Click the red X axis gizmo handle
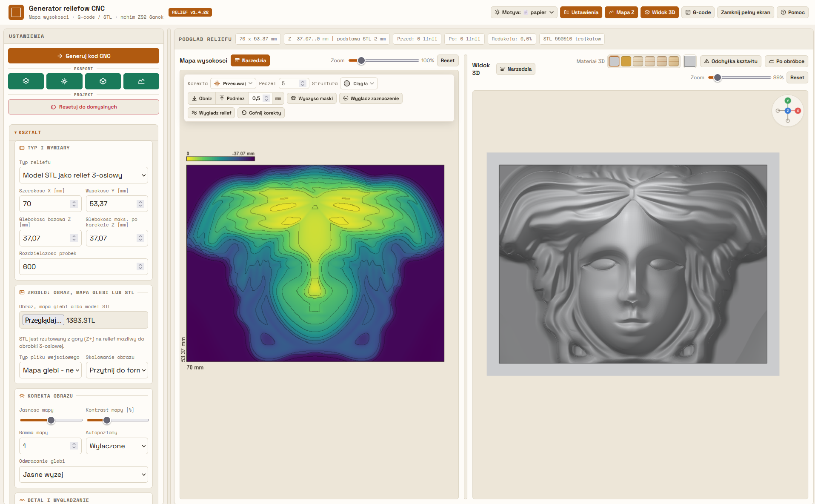 tap(798, 111)
